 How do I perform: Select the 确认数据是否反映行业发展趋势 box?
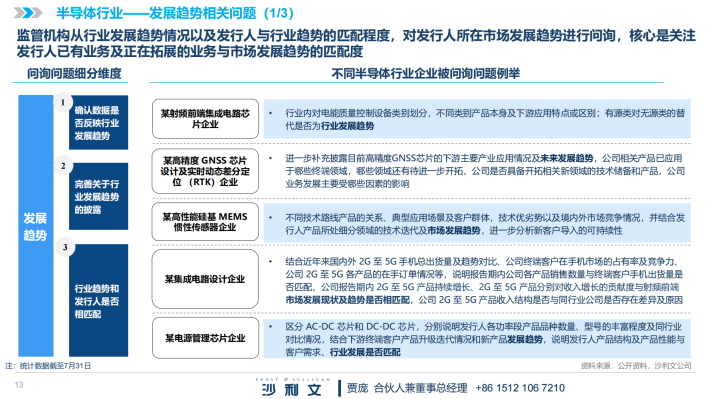click(98, 122)
